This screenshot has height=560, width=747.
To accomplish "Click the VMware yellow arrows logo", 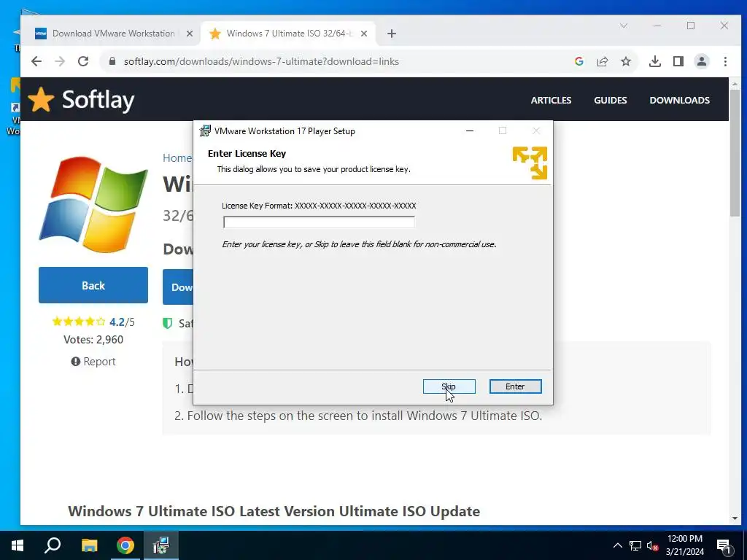I will (x=530, y=163).
